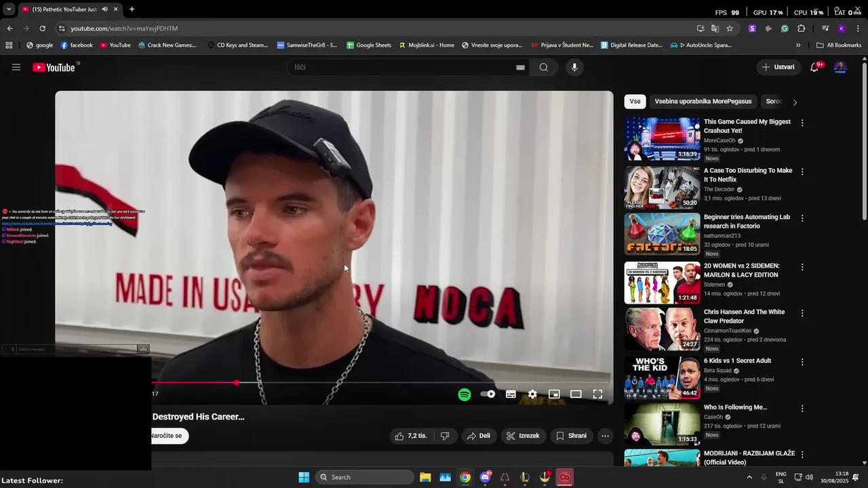868x488 pixels.
Task: Go to the YouTube home logo
Action: [54, 67]
